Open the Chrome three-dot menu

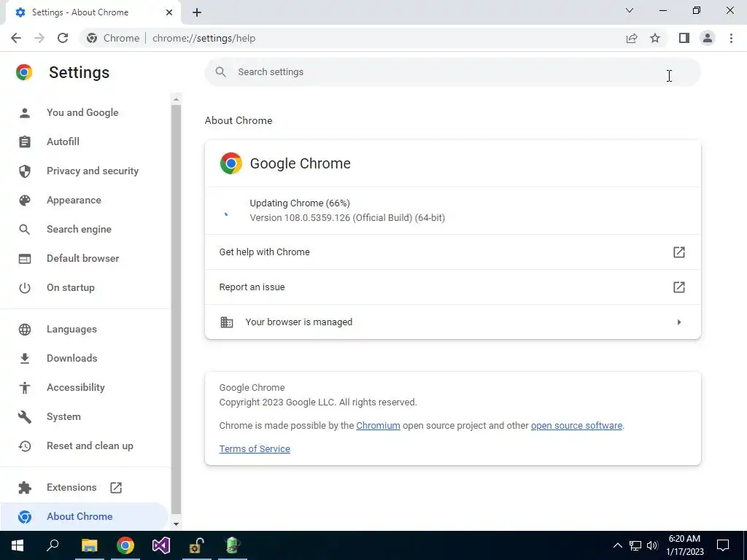tap(731, 38)
